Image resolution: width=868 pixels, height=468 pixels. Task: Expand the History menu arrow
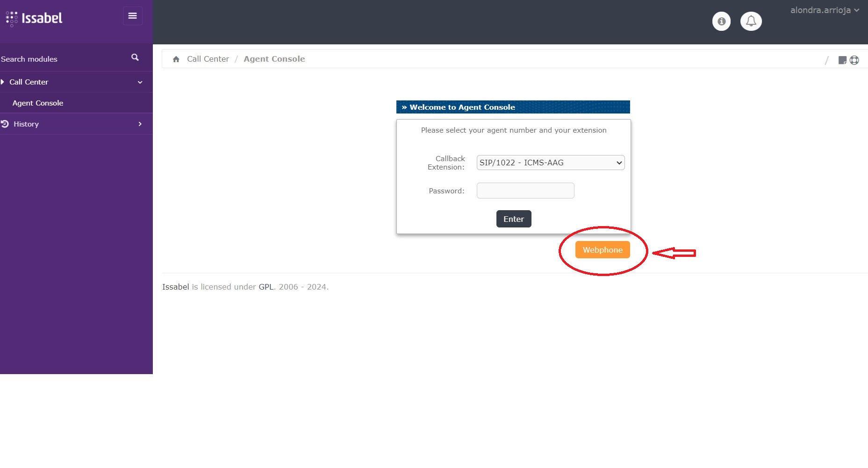pyautogui.click(x=140, y=124)
